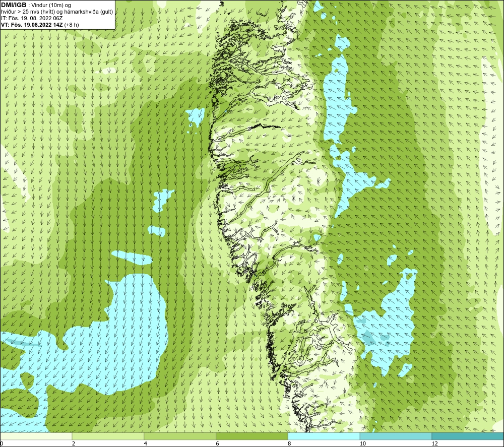Screen dimensions: 504x447
Task: Pick the light green 2–4 m/s swatch
Action: click(x=108, y=436)
